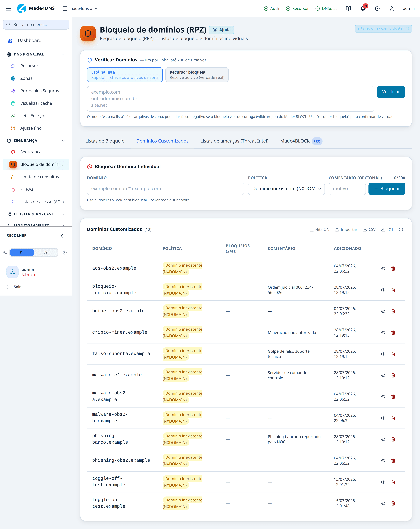This screenshot has width=420, height=529.
Task: Refresh the custom domains list
Action: (401, 229)
